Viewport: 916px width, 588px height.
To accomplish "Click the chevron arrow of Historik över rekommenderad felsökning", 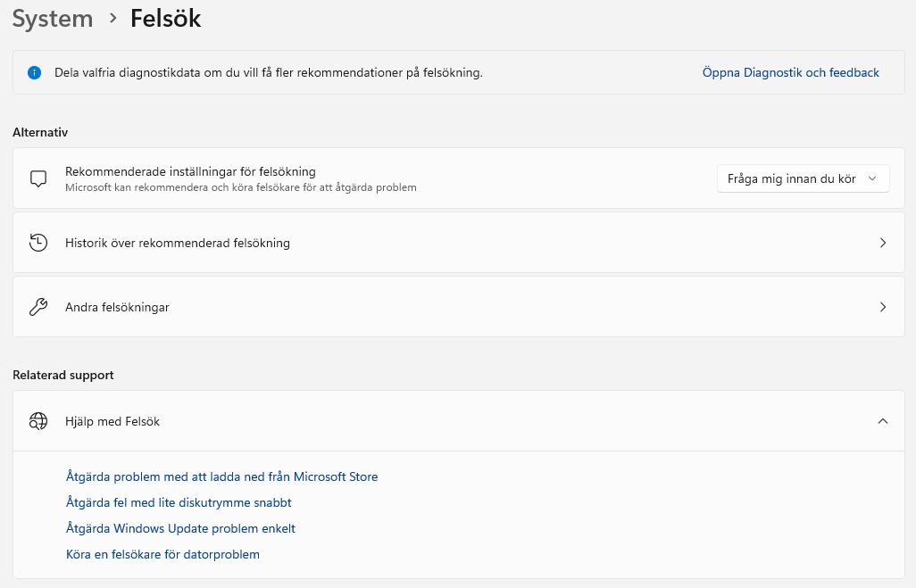I will coord(883,243).
